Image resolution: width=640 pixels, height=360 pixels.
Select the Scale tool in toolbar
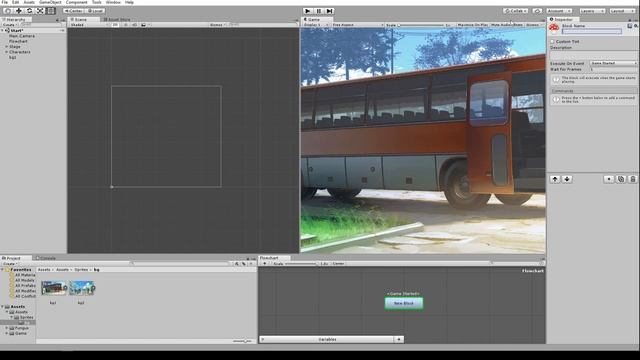[x=40, y=11]
